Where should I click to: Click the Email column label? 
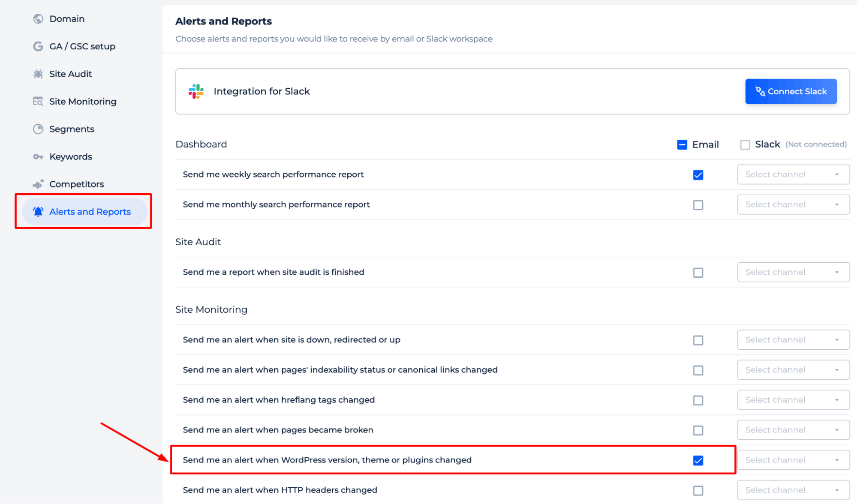tap(705, 144)
